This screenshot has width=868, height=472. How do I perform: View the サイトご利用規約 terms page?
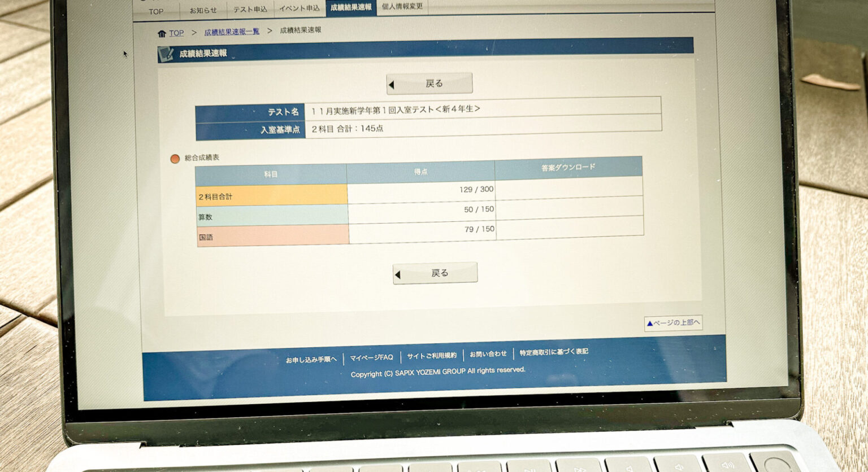[432, 355]
